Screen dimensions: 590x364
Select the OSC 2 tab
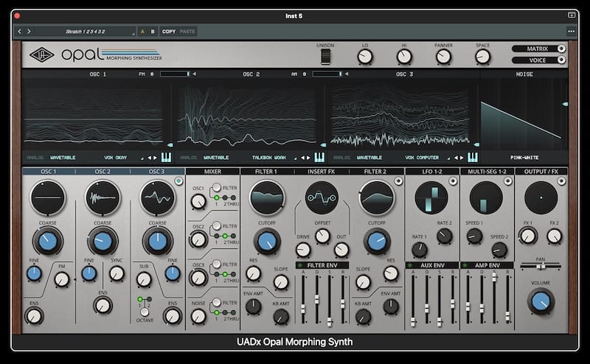pyautogui.click(x=103, y=172)
